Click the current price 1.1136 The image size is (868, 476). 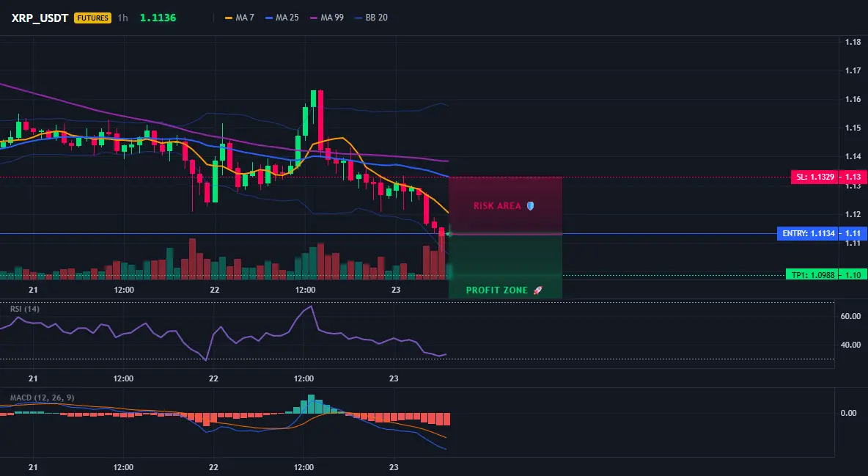pos(158,18)
